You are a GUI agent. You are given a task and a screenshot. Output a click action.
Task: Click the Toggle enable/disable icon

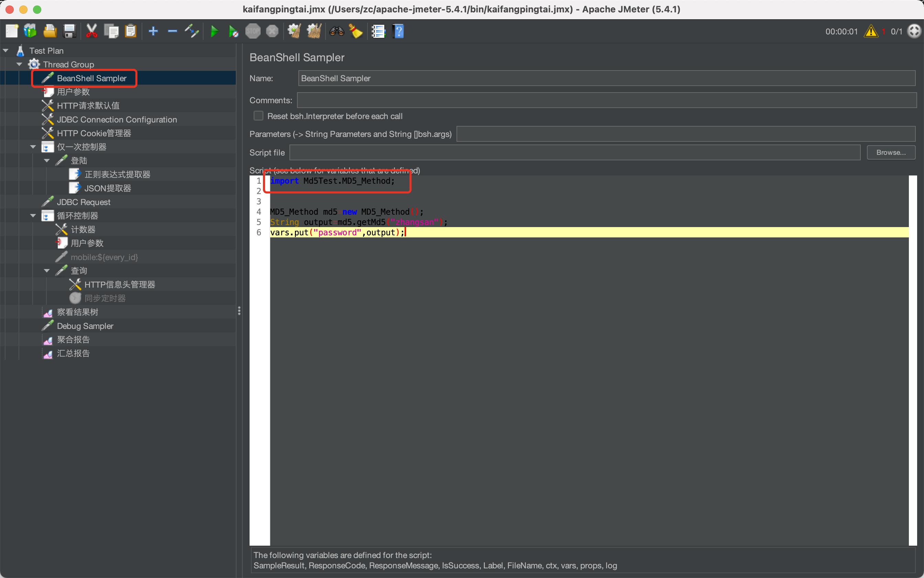(x=192, y=31)
